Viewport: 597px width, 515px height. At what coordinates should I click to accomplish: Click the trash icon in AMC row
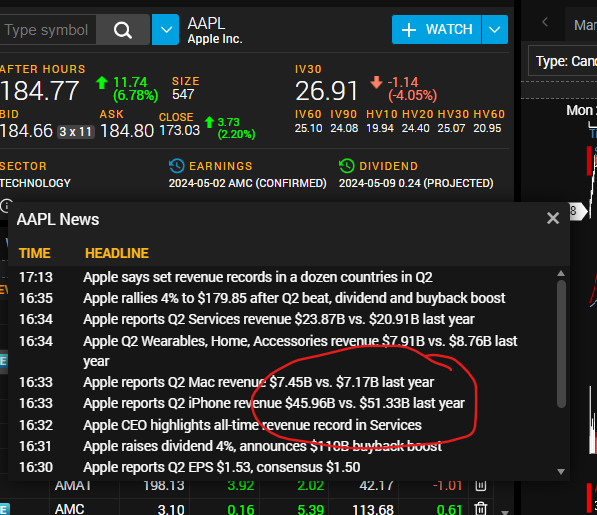pyautogui.click(x=480, y=509)
